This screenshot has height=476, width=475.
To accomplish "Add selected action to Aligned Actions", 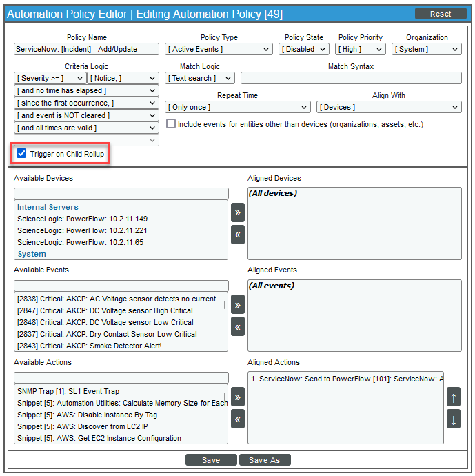I will pos(238,397).
